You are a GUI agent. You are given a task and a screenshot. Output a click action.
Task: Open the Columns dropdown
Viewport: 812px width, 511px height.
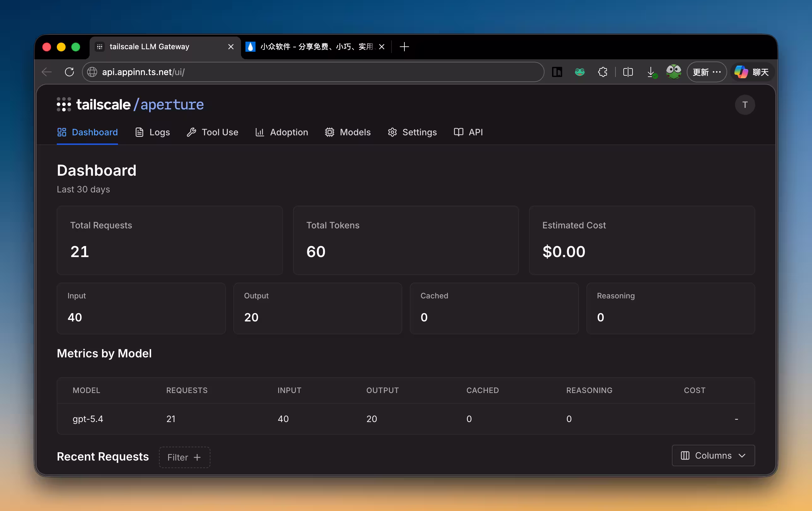click(713, 455)
